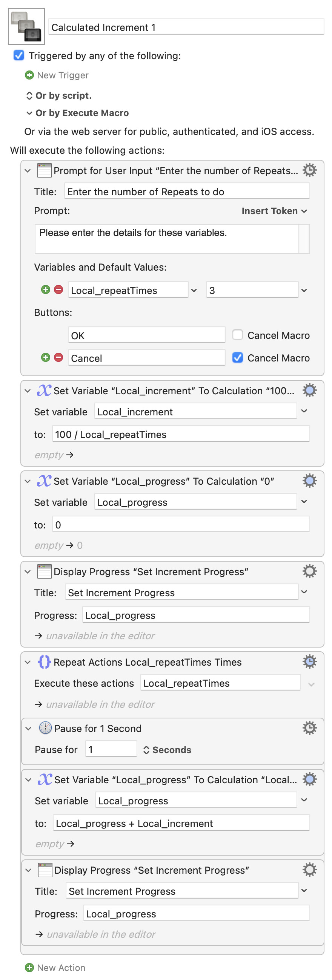
Task: Click gear icon on Pause for 1 Second
Action: (x=309, y=728)
